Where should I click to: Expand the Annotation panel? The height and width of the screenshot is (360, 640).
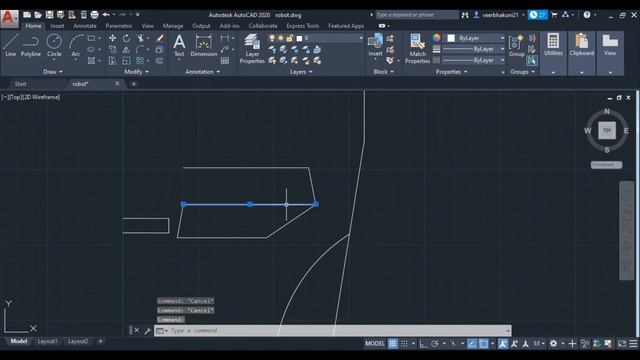202,72
